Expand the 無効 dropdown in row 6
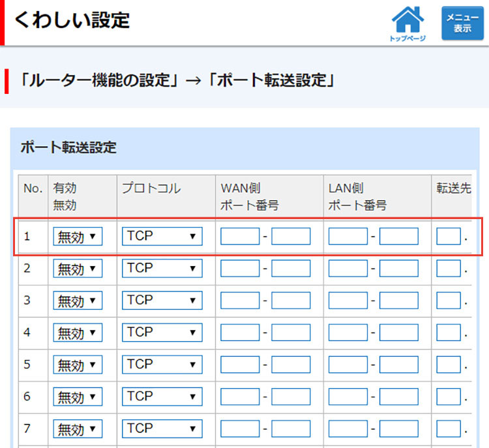This screenshot has height=448, width=489. pyautogui.click(x=78, y=396)
